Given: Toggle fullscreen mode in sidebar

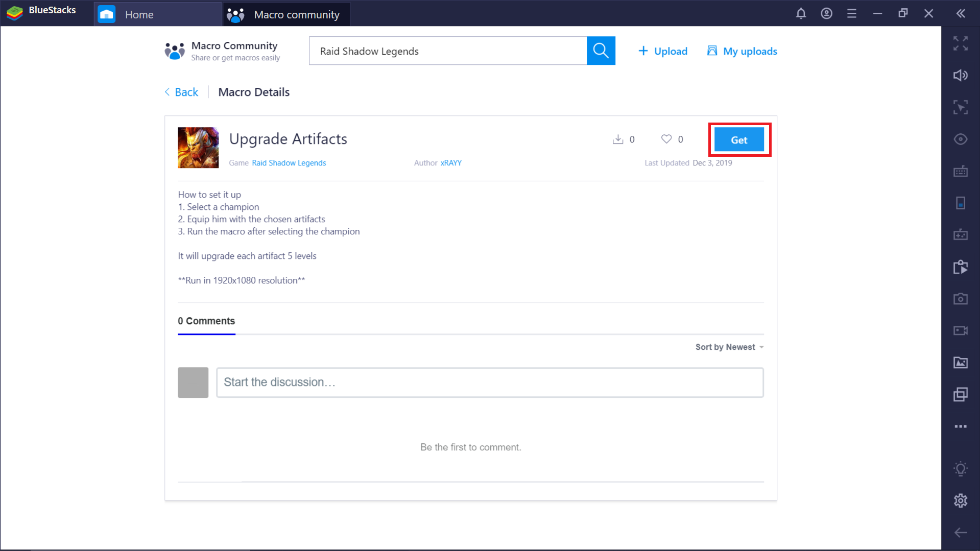Looking at the screenshot, I should coord(961,43).
